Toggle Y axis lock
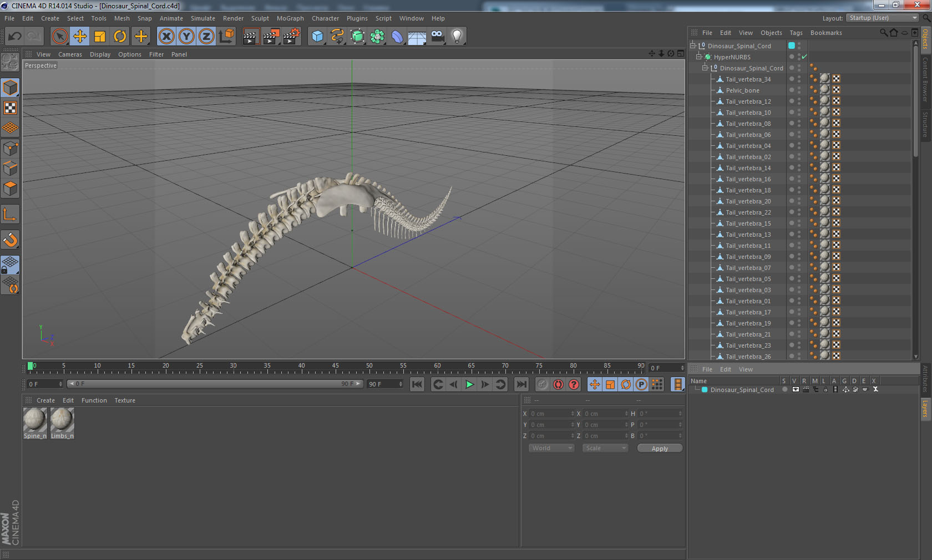This screenshot has height=560, width=932. (186, 37)
